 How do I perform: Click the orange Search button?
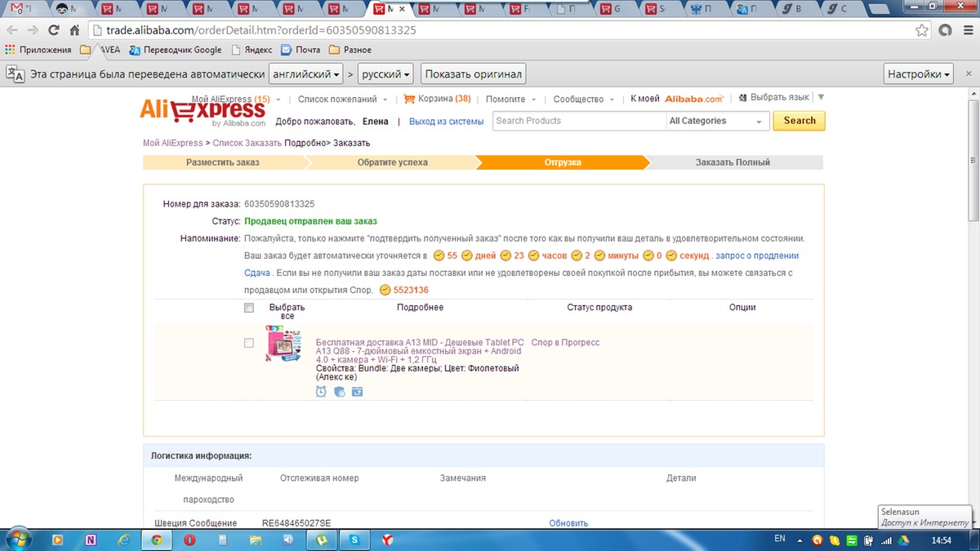pyautogui.click(x=800, y=121)
